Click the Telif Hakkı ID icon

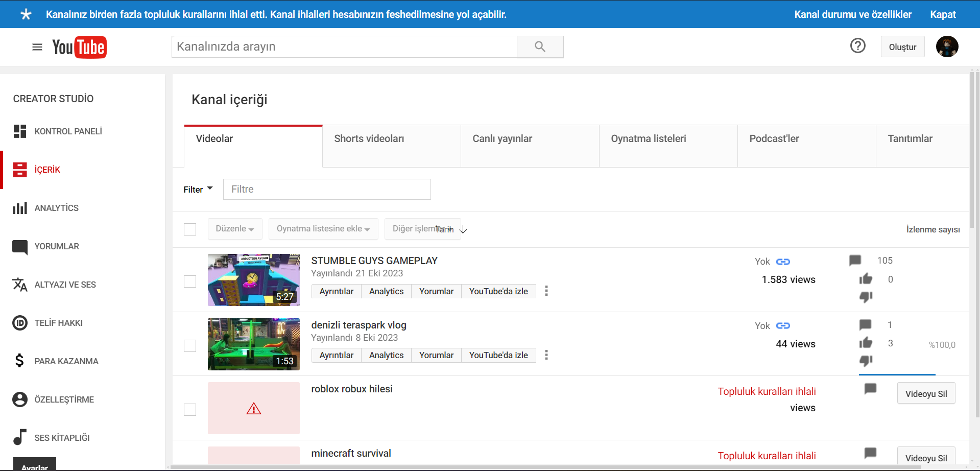[x=20, y=323]
